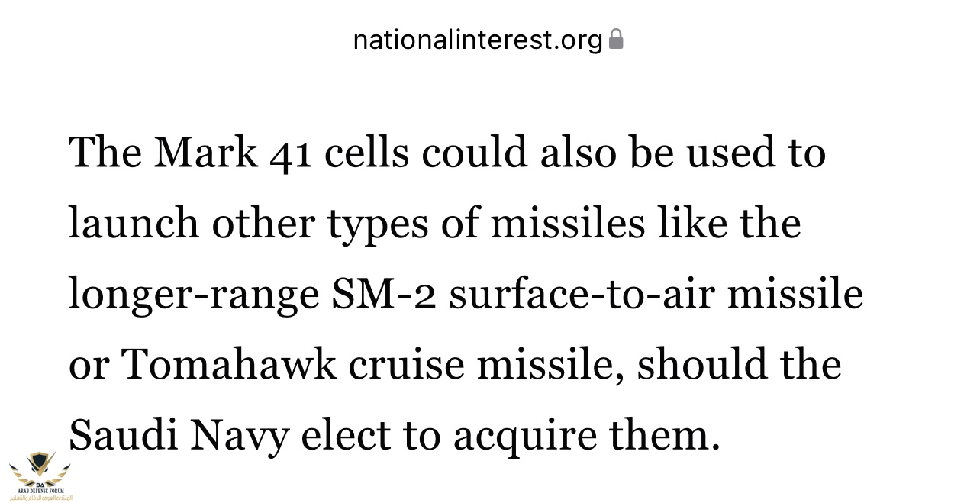Click the word "launch" starting the second line
Screen dimensions: 980x503
(134, 223)
